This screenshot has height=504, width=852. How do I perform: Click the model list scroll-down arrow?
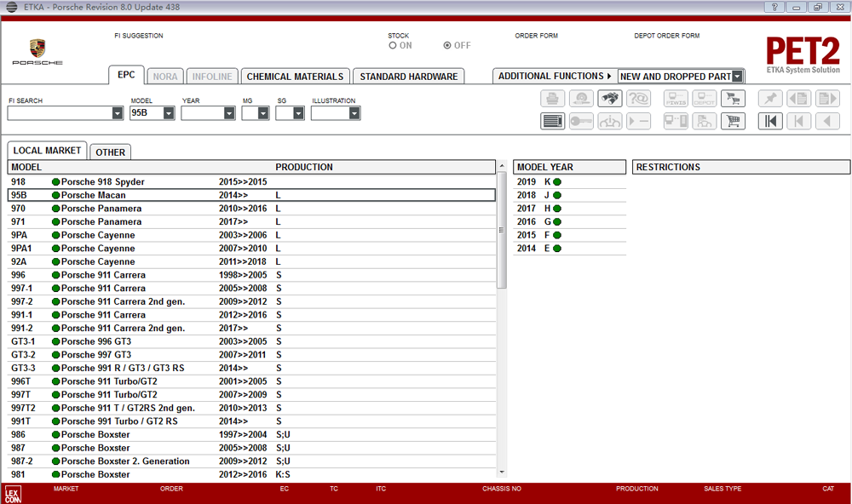(502, 472)
